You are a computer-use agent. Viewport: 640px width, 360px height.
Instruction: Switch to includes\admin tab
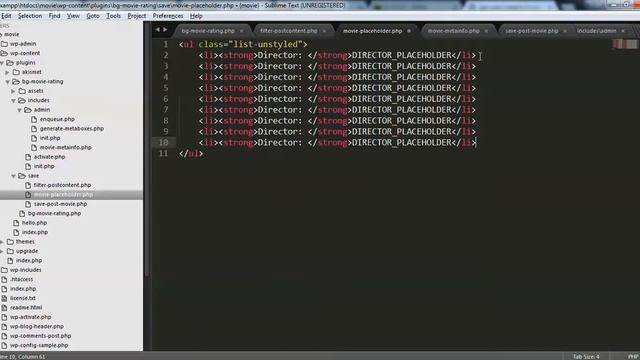coord(597,31)
